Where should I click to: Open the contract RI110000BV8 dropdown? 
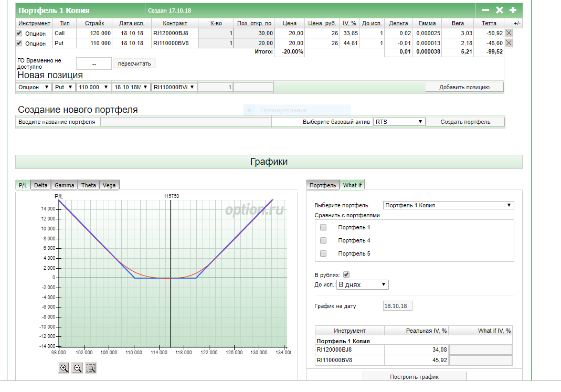pyautogui.click(x=174, y=87)
